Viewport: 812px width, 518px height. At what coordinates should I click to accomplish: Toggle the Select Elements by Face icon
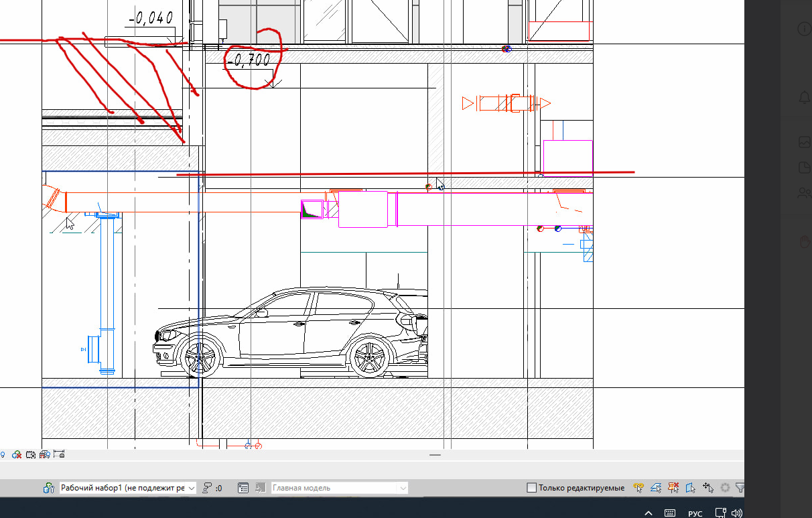[691, 488]
